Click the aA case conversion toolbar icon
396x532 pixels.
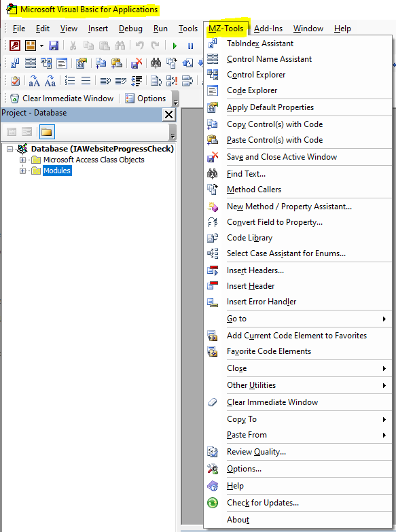(34, 81)
